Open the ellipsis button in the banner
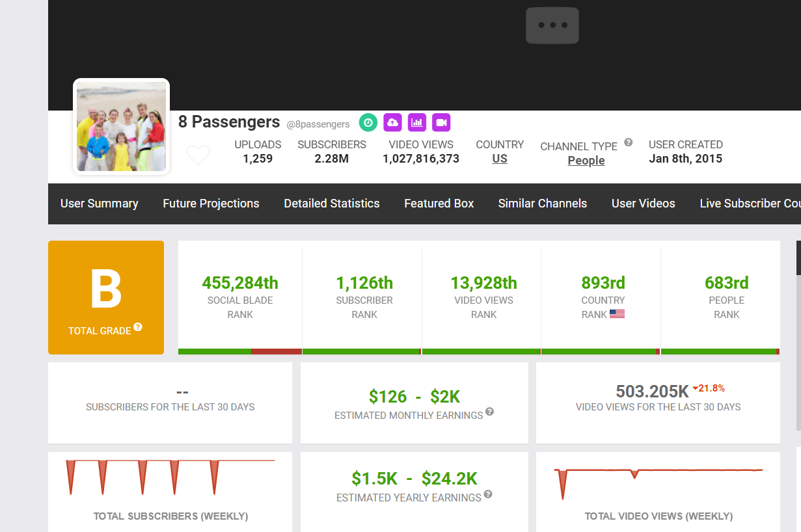This screenshot has width=801, height=532. (552, 25)
